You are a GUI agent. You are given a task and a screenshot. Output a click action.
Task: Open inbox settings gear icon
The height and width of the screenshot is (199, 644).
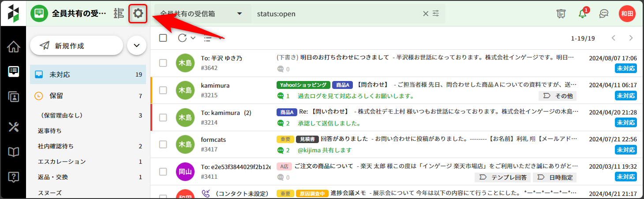tap(138, 14)
